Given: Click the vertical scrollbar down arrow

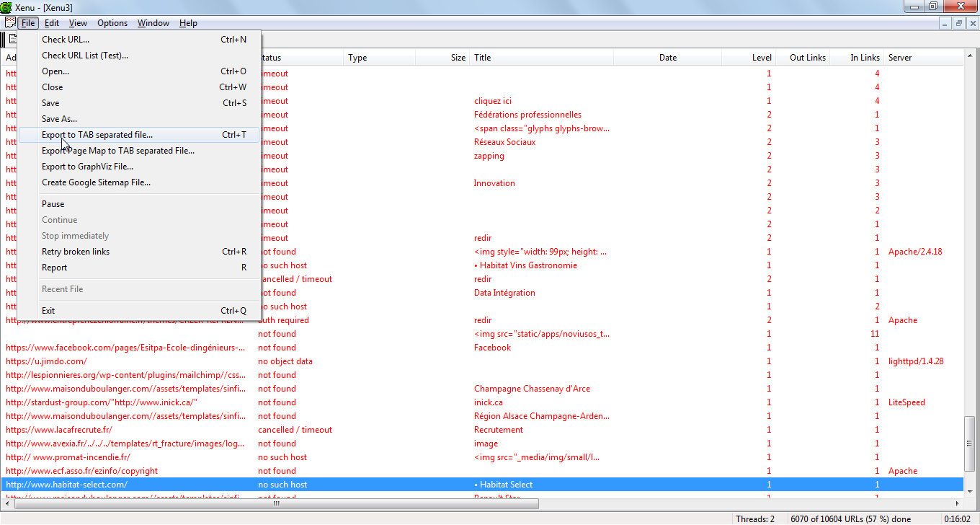Looking at the screenshot, I should point(970,490).
